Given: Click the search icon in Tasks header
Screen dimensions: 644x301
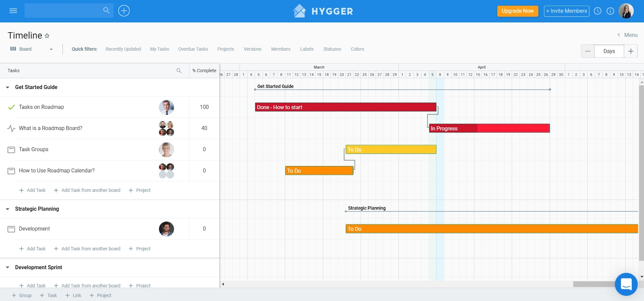Looking at the screenshot, I should [x=179, y=71].
